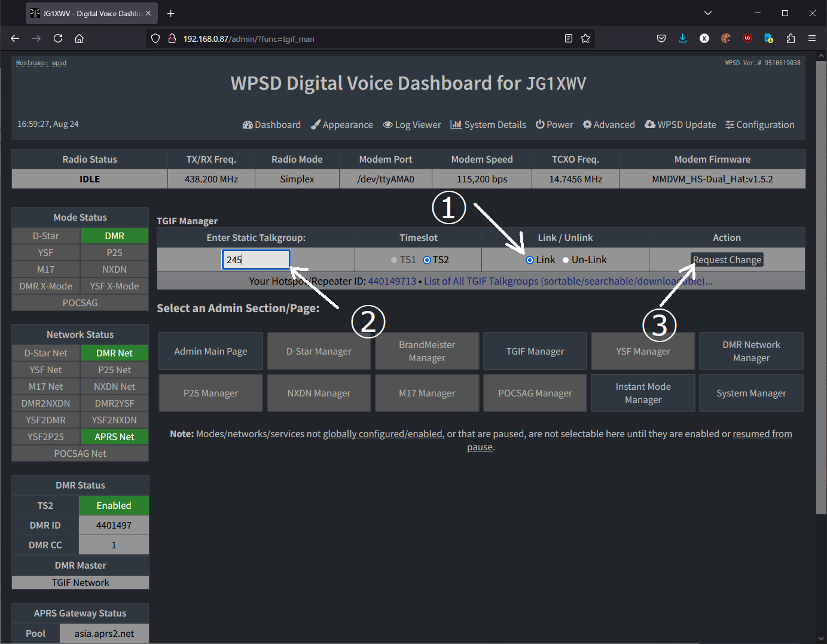The width and height of the screenshot is (827, 644).
Task: Close the JG1XWV Digital Voice tab
Action: point(148,13)
